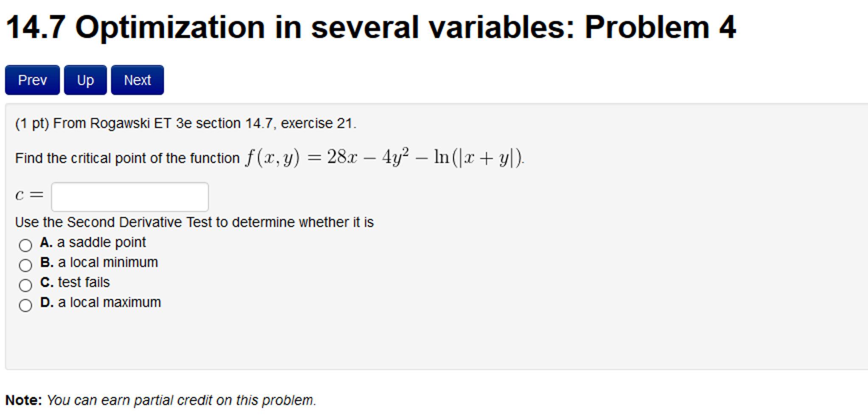The width and height of the screenshot is (868, 415).
Task: Focus the critical point input field
Action: [129, 196]
